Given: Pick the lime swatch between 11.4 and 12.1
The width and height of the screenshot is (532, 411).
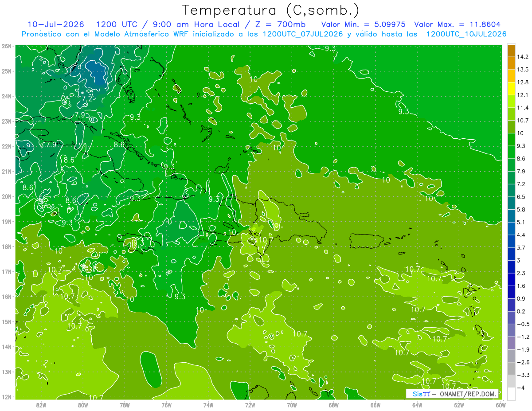Looking at the screenshot, I should coord(511,102).
